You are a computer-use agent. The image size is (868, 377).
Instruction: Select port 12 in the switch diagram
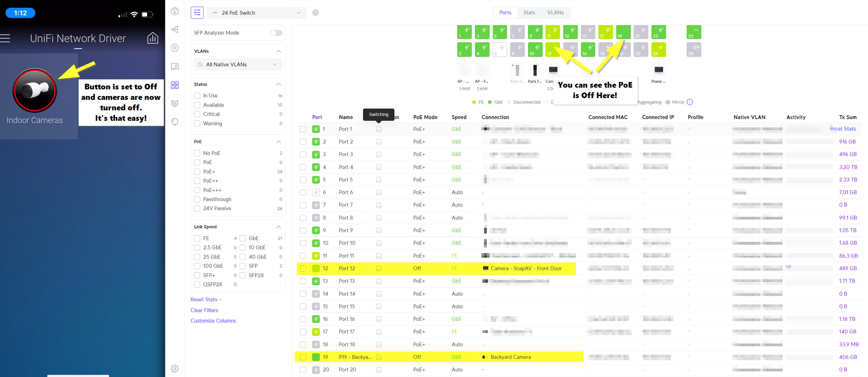(552, 50)
